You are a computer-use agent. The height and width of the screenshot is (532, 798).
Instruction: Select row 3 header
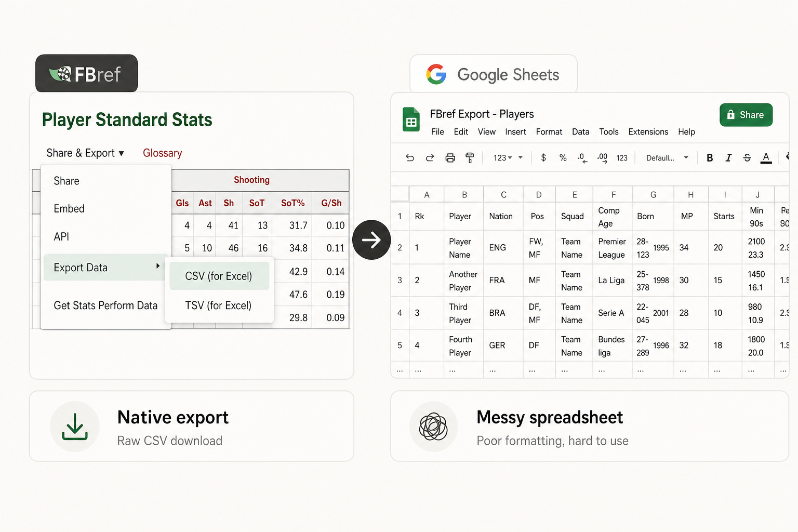[x=400, y=280]
